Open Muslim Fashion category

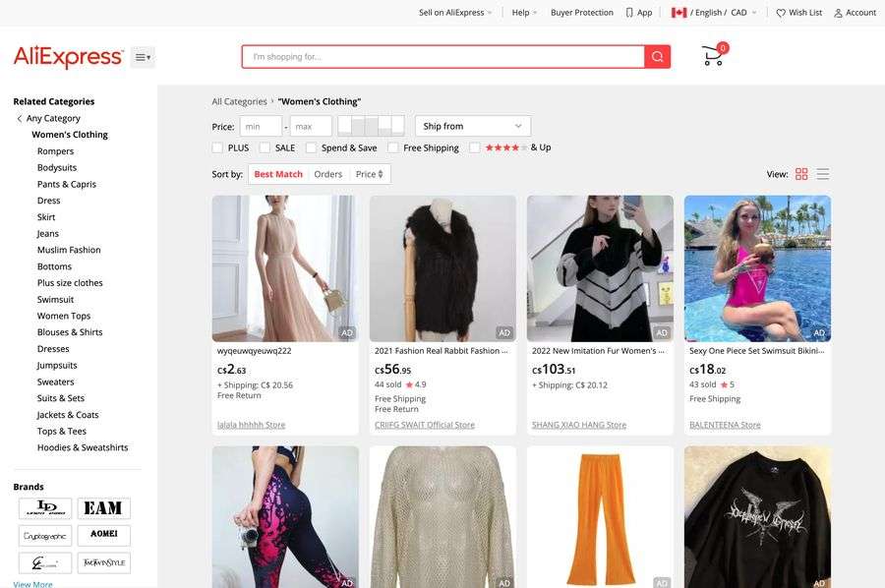click(69, 250)
